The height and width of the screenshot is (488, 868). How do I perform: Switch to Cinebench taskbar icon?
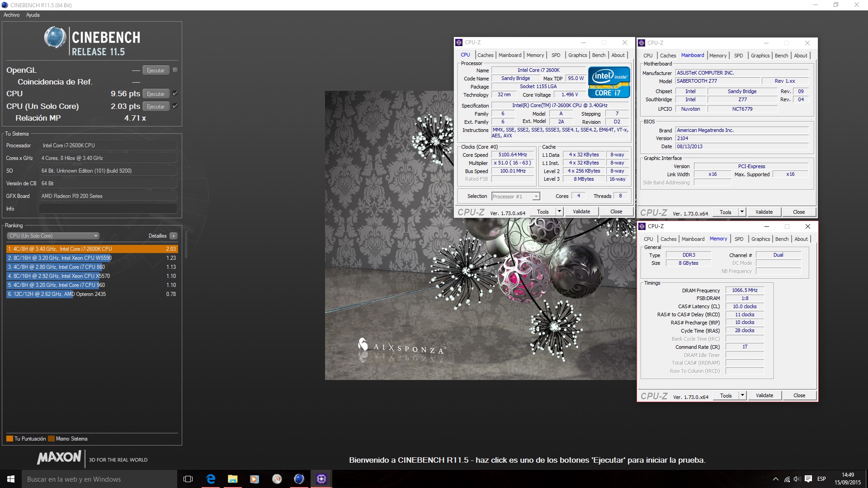pos(299,479)
